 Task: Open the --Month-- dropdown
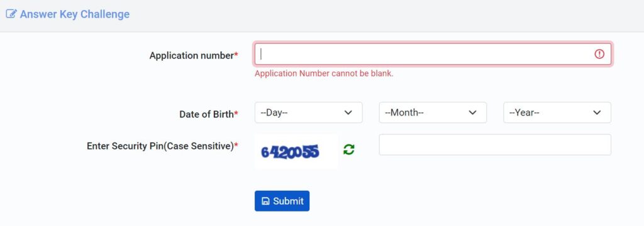[433, 112]
